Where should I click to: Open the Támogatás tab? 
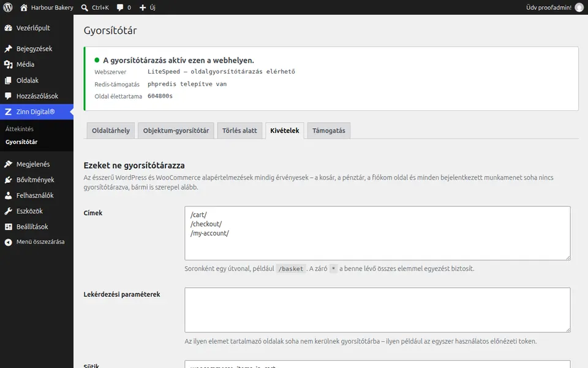click(x=329, y=131)
